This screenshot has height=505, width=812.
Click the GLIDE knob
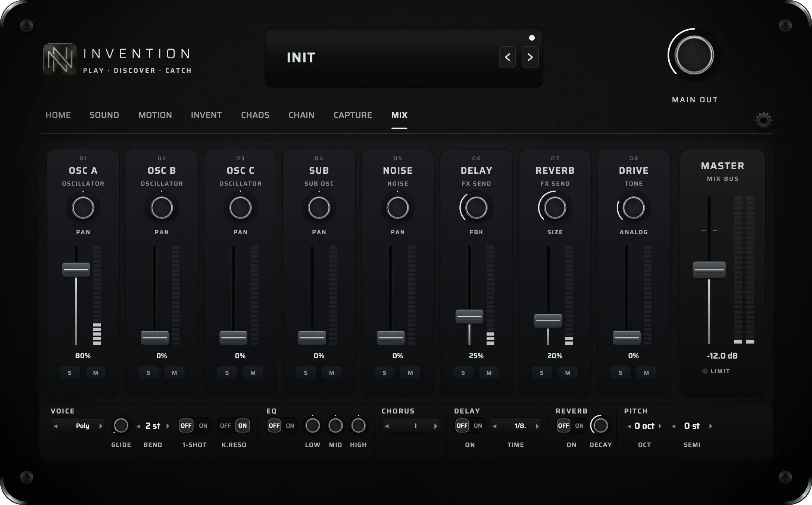coord(121,425)
